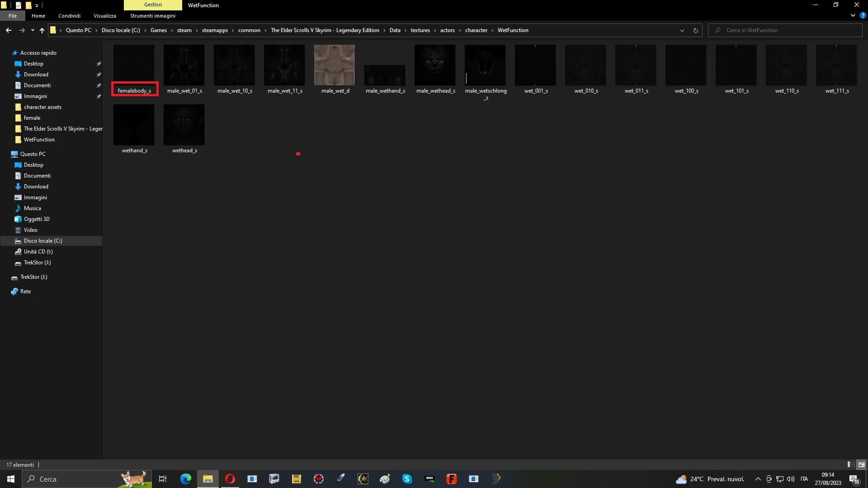Open Task View on the taskbar
This screenshot has width=868, height=488.
point(163,479)
